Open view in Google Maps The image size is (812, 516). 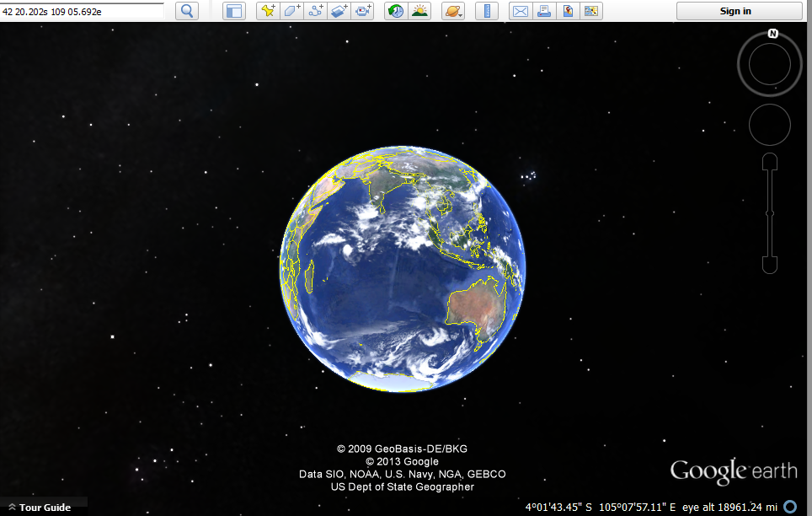[568, 11]
